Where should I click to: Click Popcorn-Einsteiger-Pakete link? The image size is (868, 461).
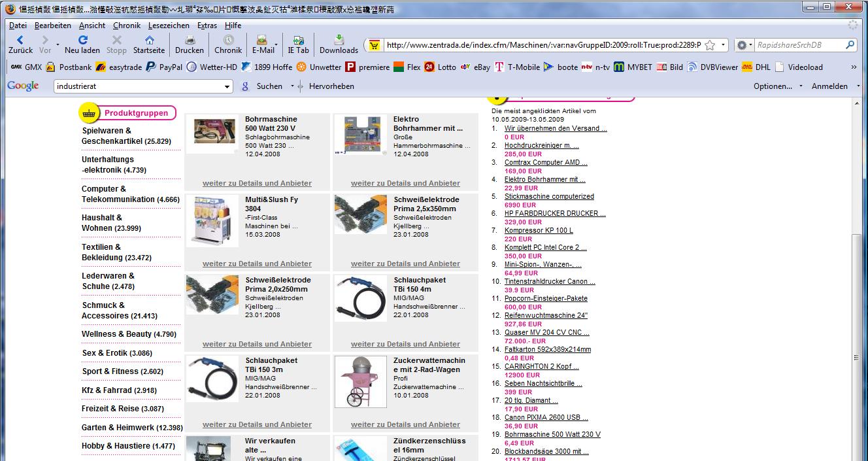click(546, 298)
